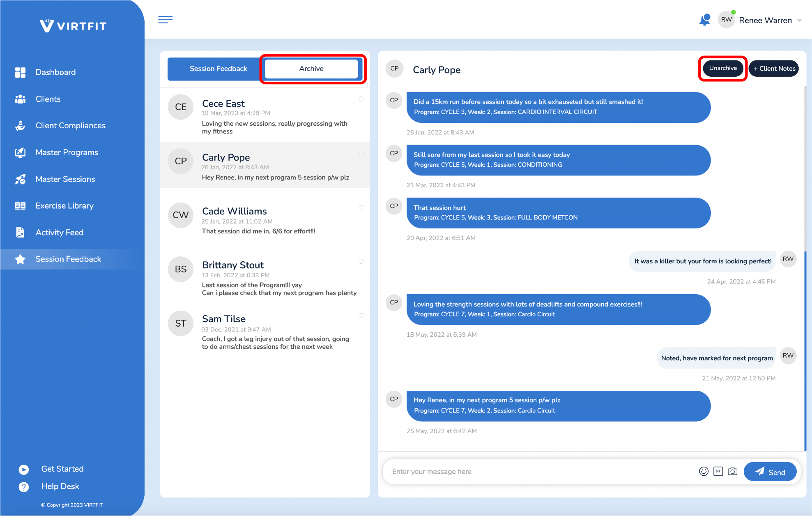812x516 pixels.
Task: Send the message
Action: pos(770,472)
